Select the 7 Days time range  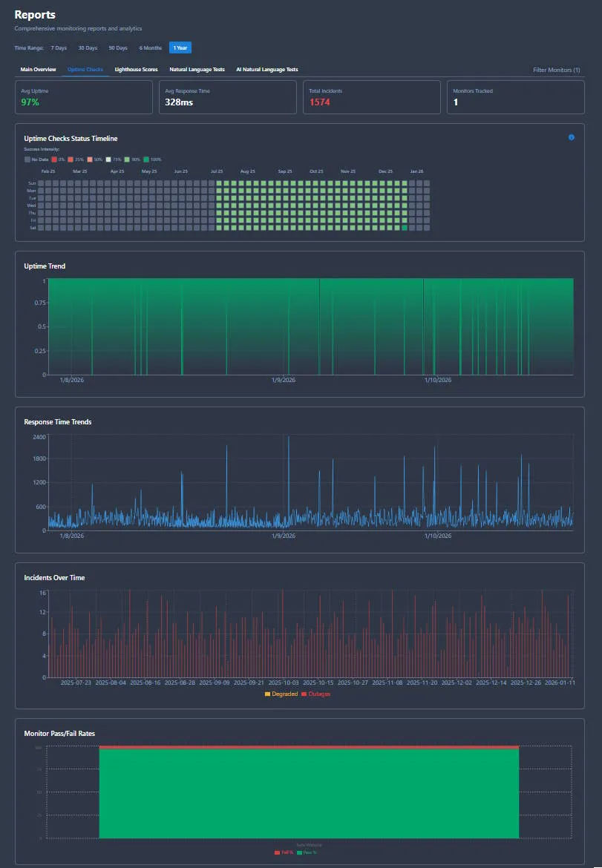tap(59, 47)
